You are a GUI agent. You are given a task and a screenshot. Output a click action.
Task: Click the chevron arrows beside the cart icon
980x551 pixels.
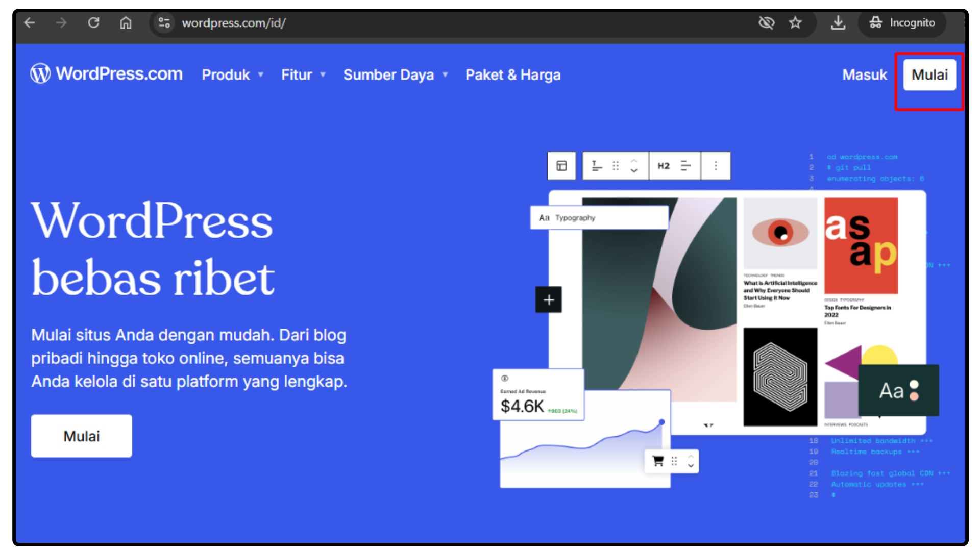691,461
